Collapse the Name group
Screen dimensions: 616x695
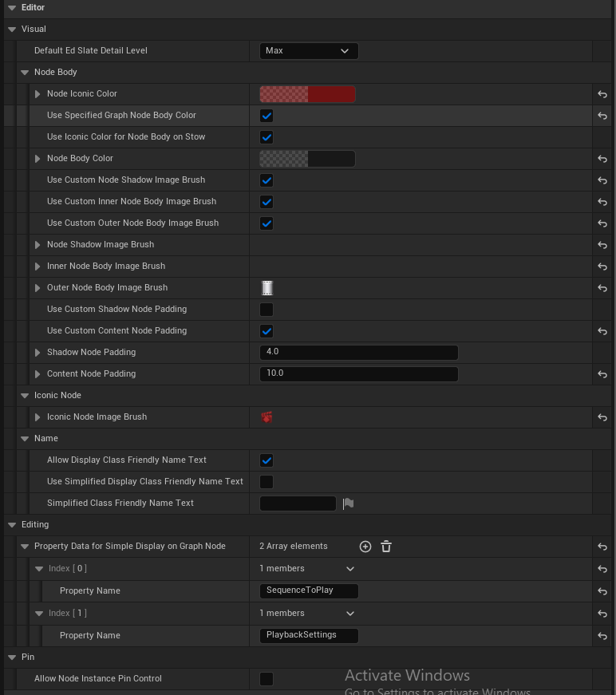point(25,439)
